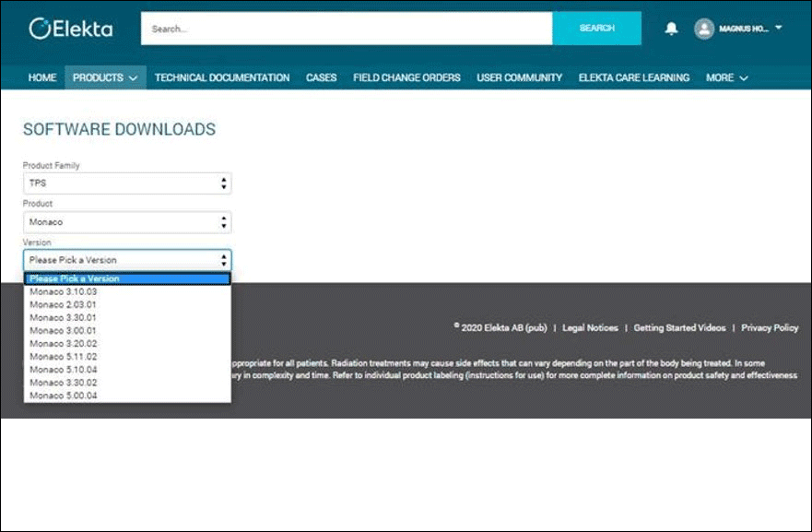The image size is (812, 532).
Task: Select Monaco 3.20.02
Action: coord(127,343)
